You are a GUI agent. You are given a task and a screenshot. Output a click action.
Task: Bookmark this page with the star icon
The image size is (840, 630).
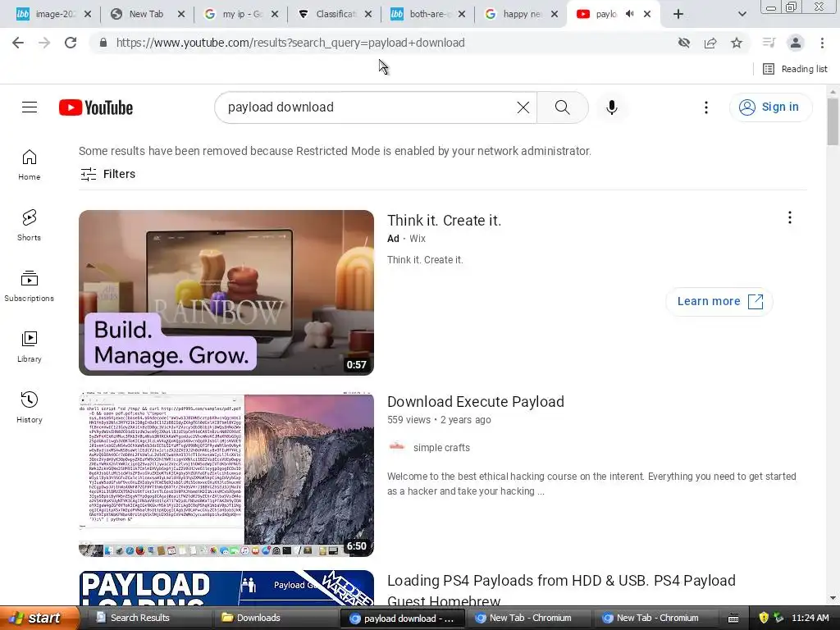point(737,43)
